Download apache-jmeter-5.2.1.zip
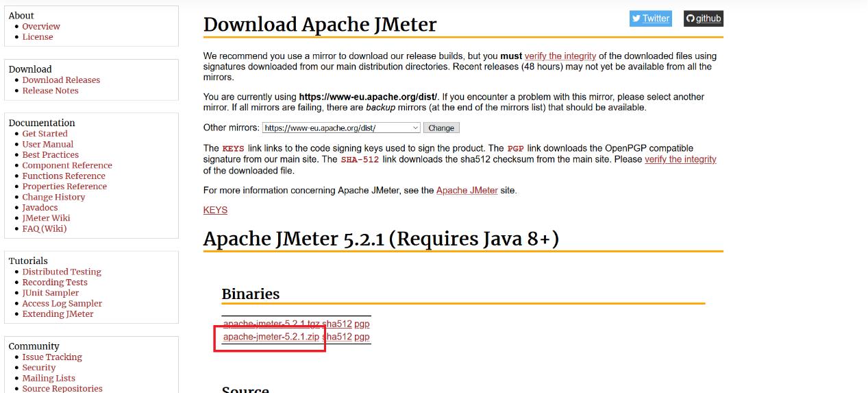Viewport: 868px width, 393px height. click(271, 337)
